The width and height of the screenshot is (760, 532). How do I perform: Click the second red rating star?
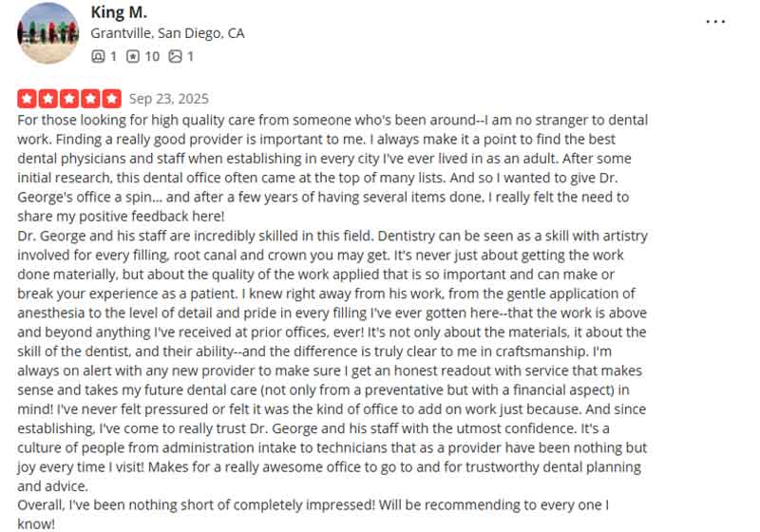point(47,98)
